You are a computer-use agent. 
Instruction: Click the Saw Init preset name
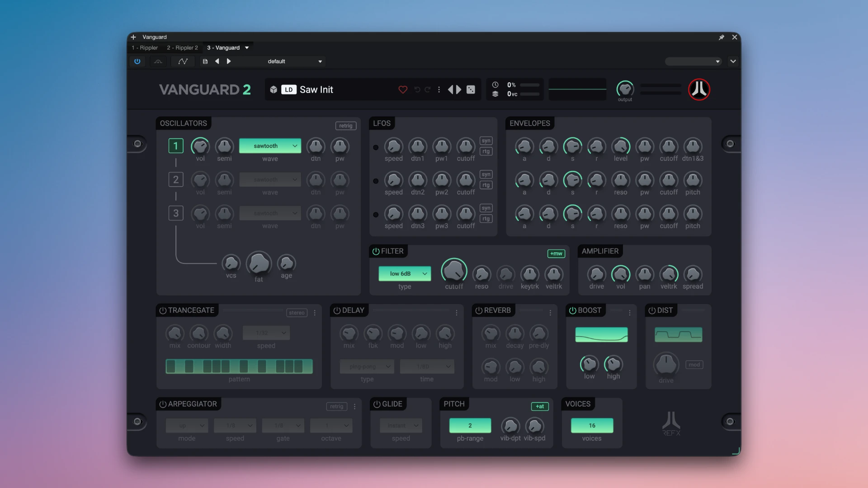(316, 89)
